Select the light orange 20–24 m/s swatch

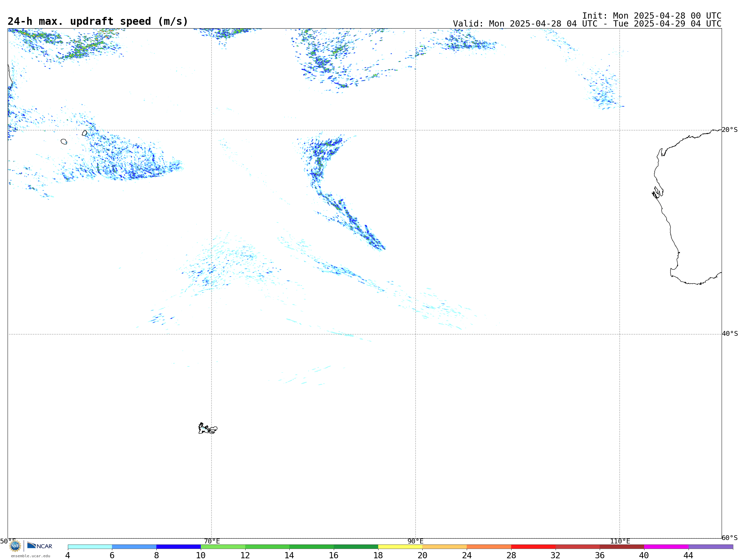point(445,547)
